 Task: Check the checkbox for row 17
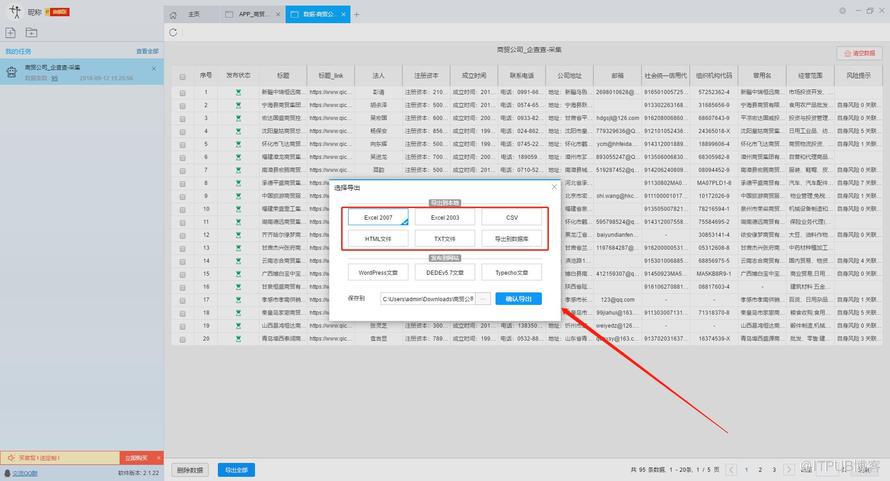(182, 300)
